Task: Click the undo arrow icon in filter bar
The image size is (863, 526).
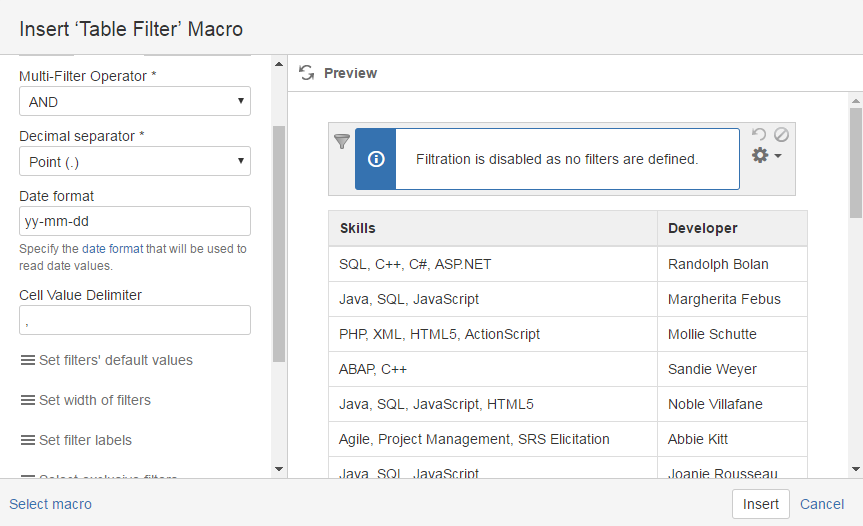Action: pos(759,134)
